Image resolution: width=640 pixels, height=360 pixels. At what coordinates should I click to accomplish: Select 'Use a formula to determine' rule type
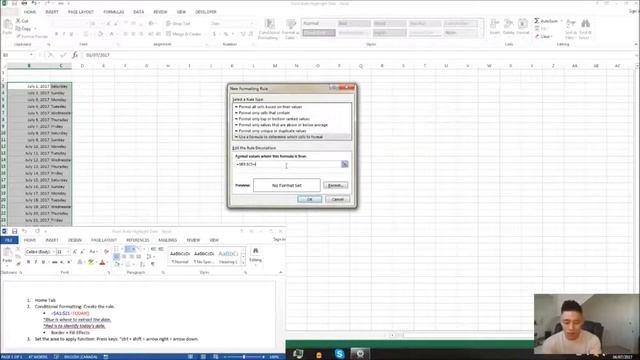point(292,137)
